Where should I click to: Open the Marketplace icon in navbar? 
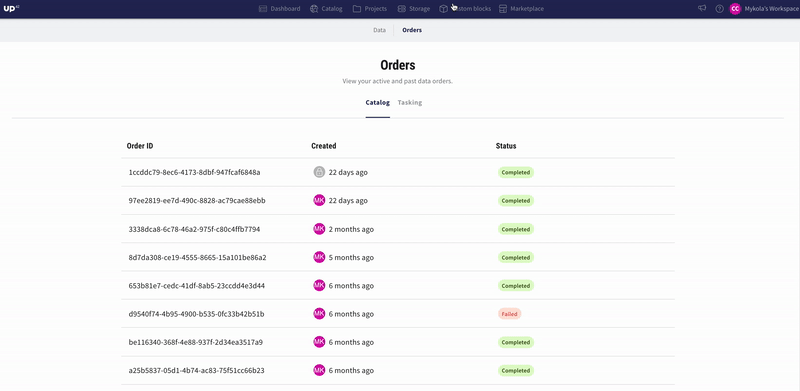[503, 9]
